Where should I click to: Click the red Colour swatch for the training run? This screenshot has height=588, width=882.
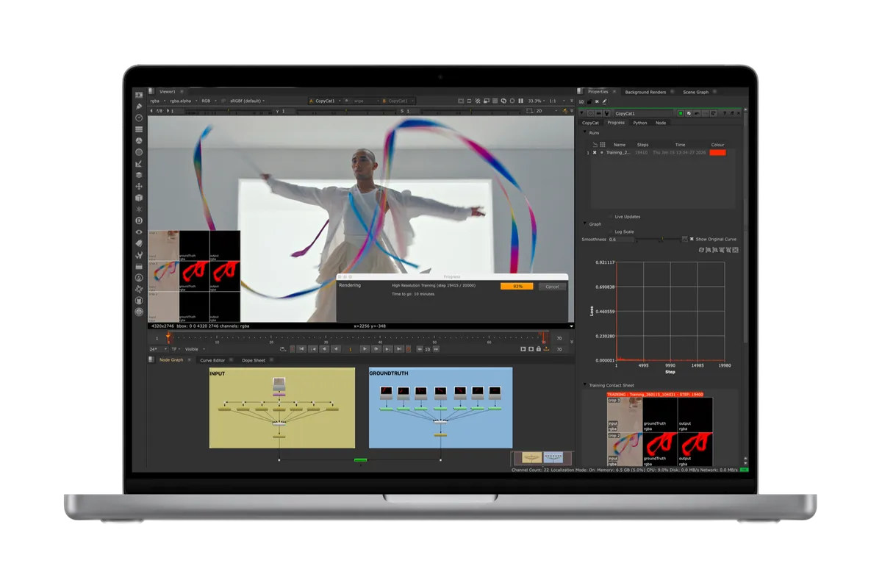717,152
